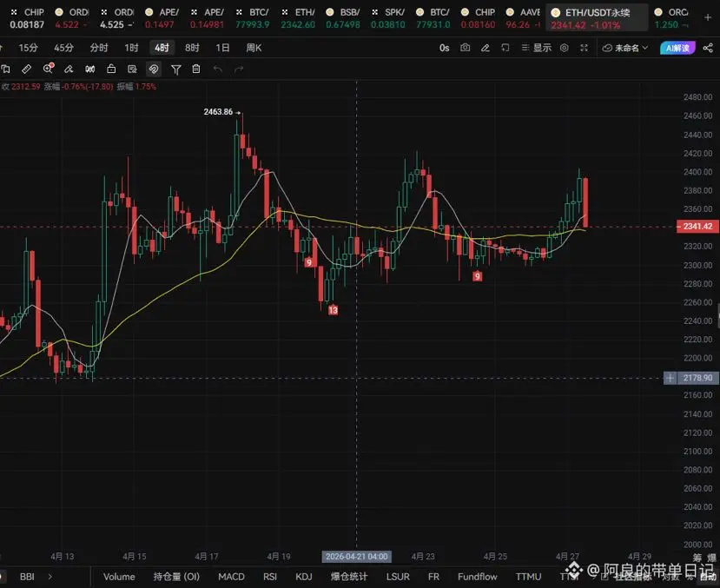Click the plus on the 2178.90 crosshair label
The image size is (720, 588).
[670, 378]
